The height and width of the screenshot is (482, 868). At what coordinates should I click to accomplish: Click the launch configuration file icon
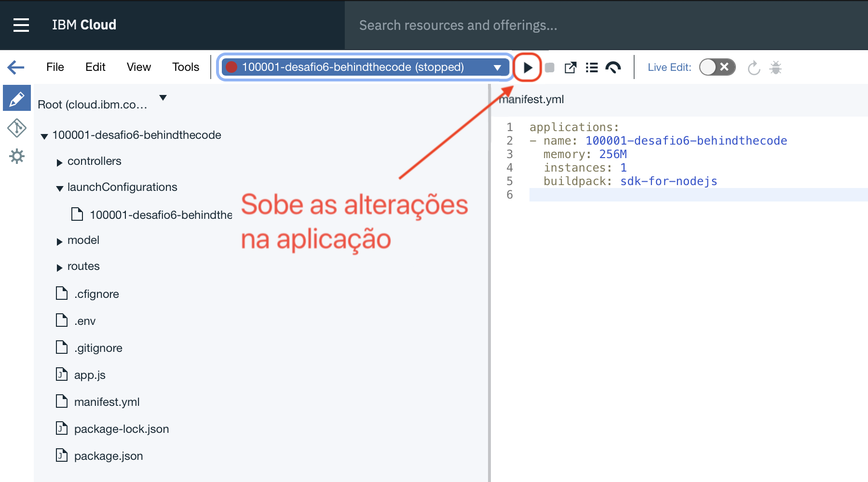click(x=77, y=214)
